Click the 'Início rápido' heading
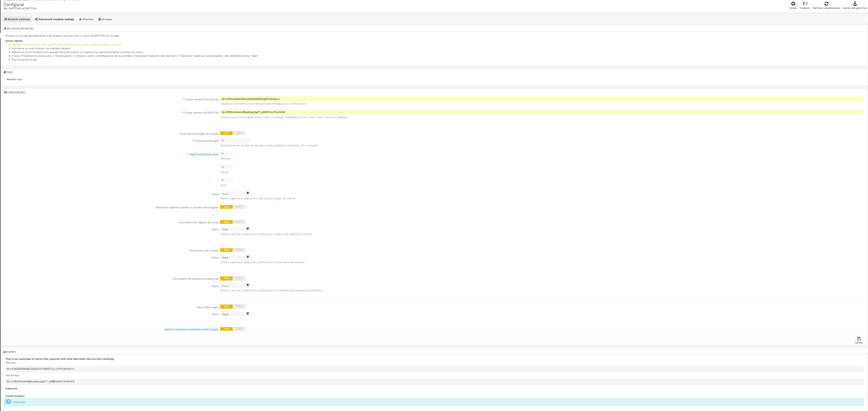This screenshot has width=868, height=411. coord(14,41)
